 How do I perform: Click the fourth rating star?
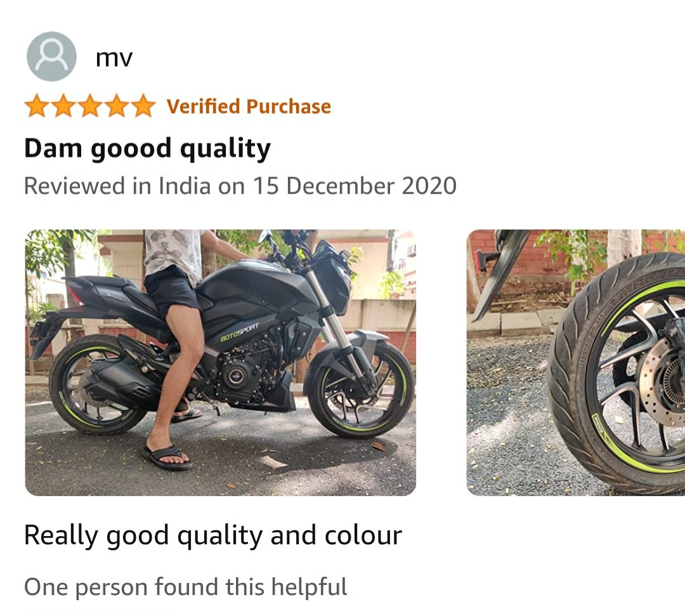[117, 106]
